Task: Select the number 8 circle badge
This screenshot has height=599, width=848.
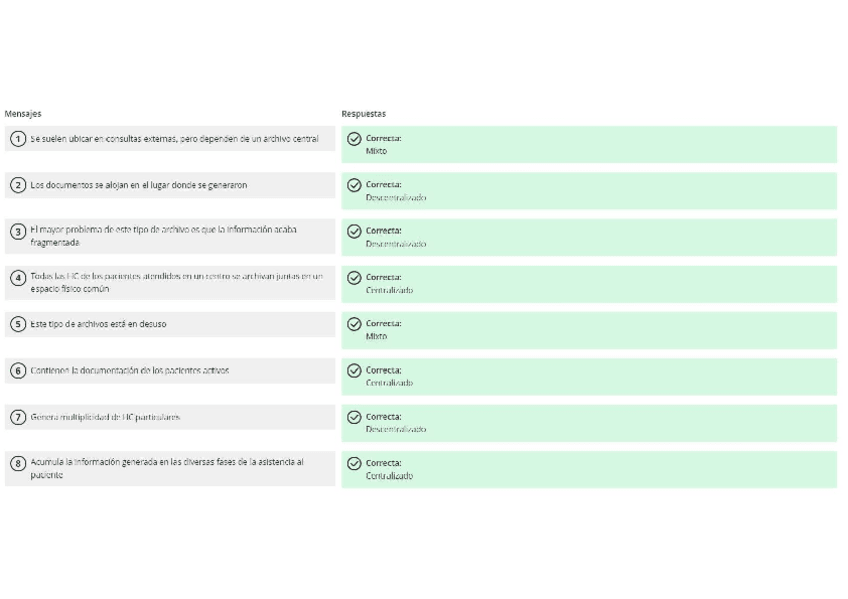Action: (18, 463)
